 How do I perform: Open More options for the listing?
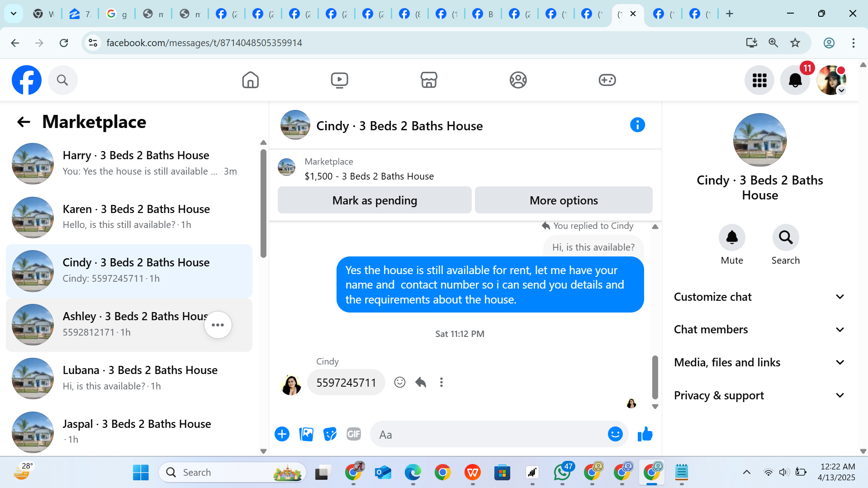(x=564, y=200)
